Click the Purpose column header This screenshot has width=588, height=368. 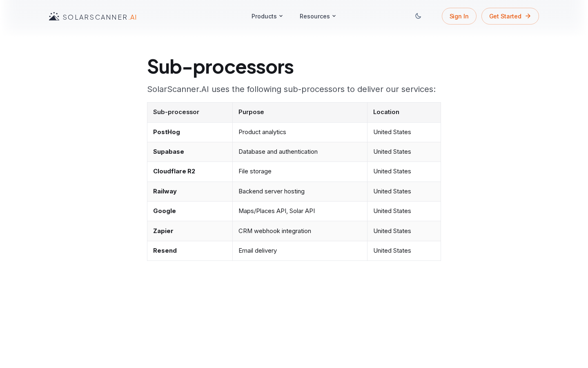coord(300,112)
